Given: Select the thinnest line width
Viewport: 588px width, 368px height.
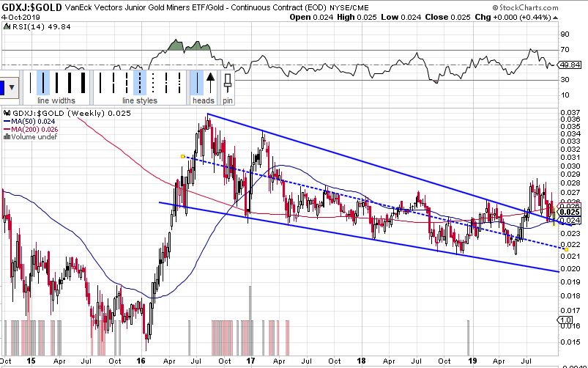Looking at the screenshot, I should [x=30, y=83].
